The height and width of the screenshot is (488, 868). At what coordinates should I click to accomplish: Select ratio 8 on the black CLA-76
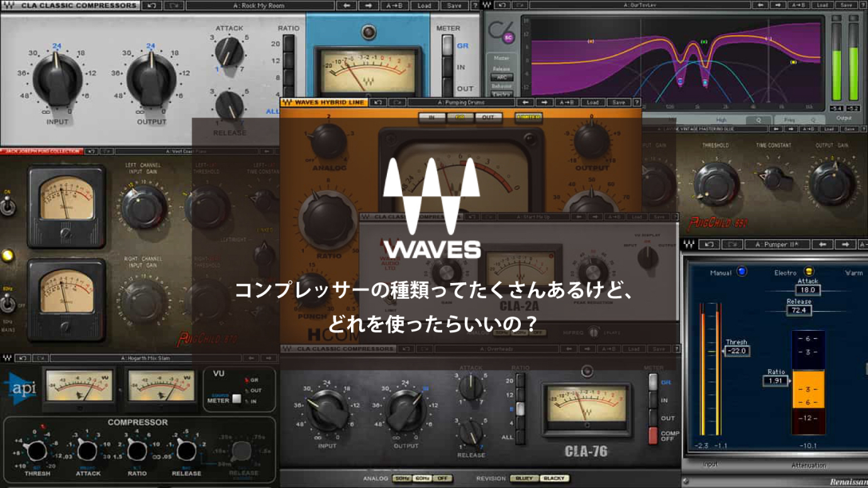[520, 408]
